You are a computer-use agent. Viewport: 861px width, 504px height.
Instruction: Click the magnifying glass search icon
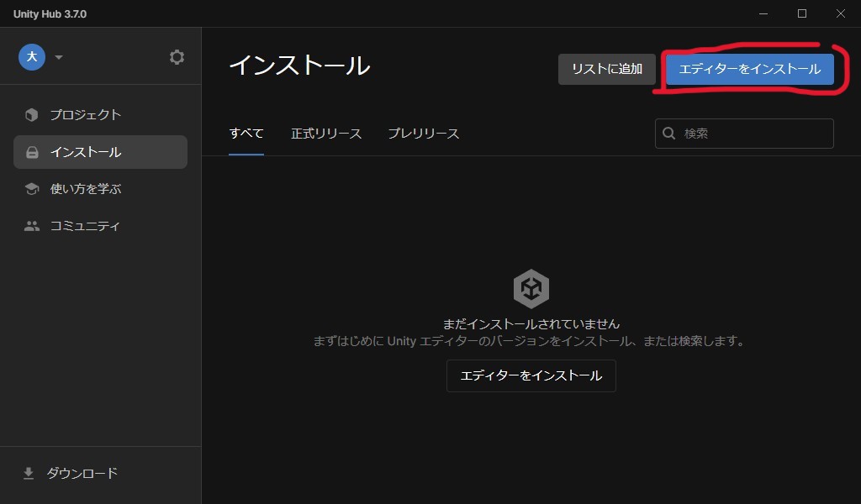(670, 134)
